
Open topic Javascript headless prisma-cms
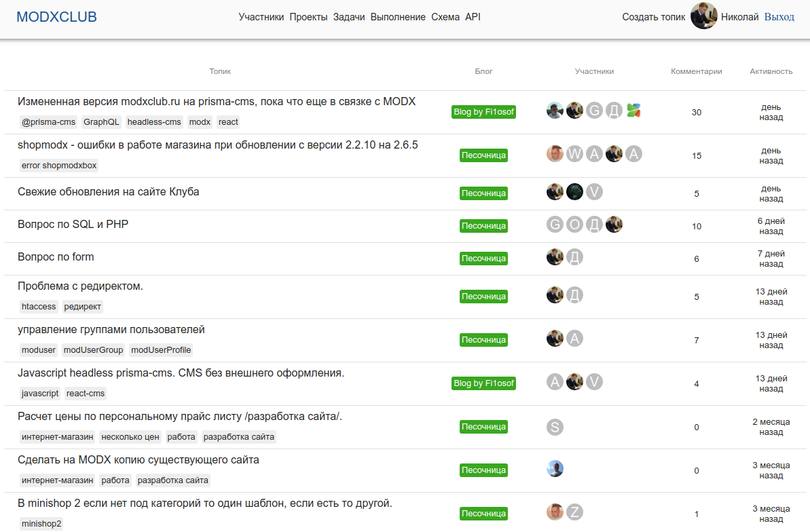click(181, 373)
